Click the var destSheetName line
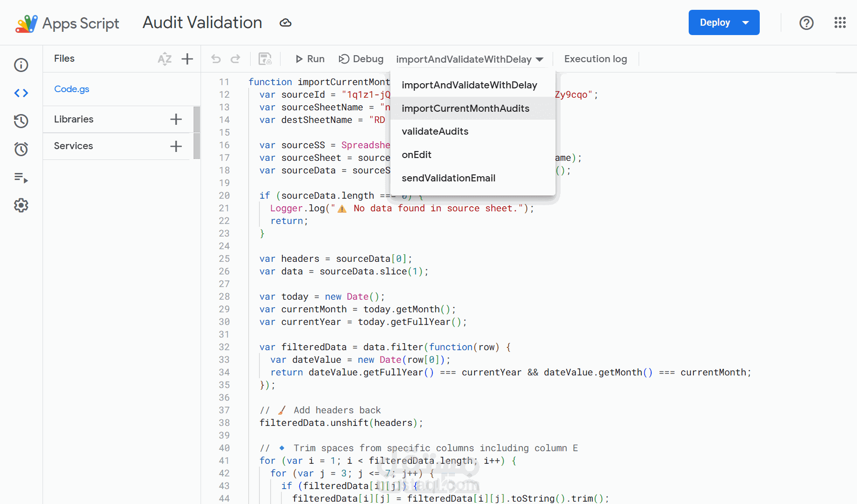This screenshot has height=504, width=857. click(323, 120)
